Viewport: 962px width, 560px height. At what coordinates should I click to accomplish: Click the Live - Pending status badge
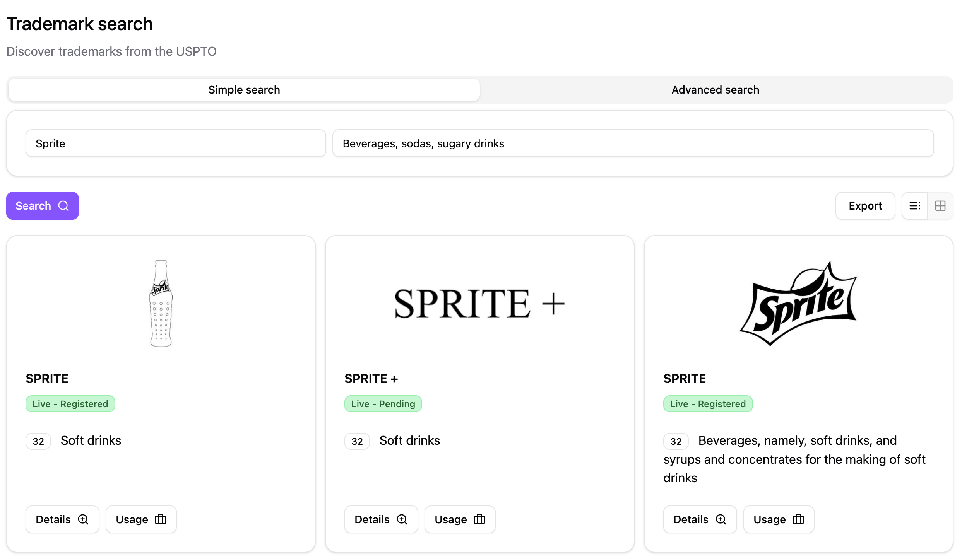[x=383, y=404]
